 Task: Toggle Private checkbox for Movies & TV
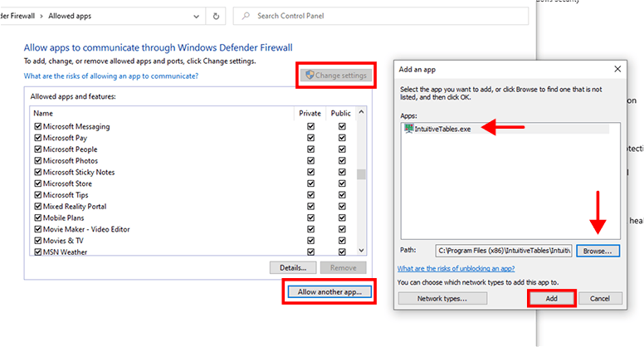tap(311, 241)
